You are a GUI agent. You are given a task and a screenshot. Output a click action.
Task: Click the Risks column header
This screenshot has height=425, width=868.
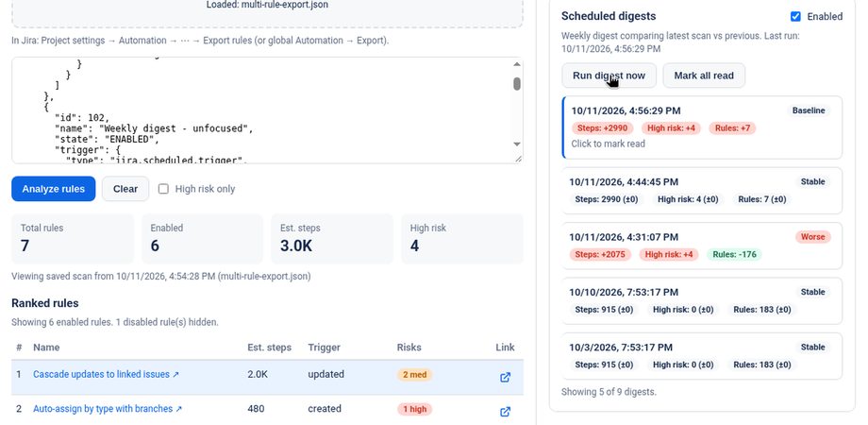click(409, 348)
